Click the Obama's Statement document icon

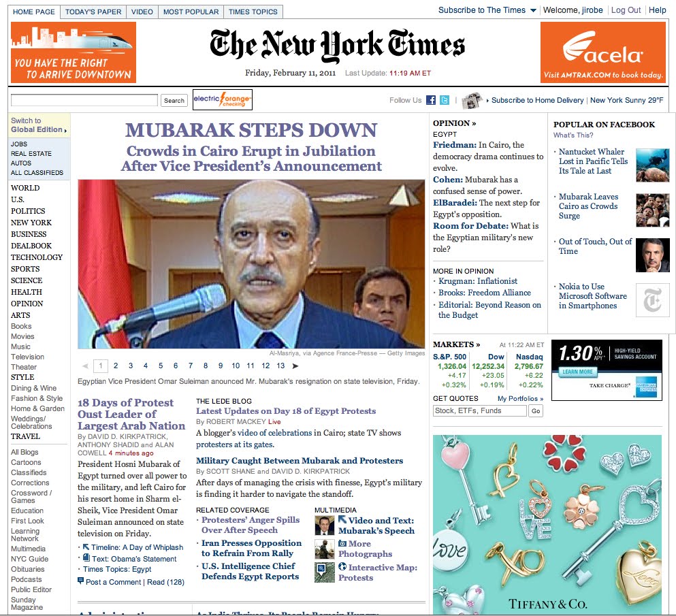pyautogui.click(x=86, y=558)
